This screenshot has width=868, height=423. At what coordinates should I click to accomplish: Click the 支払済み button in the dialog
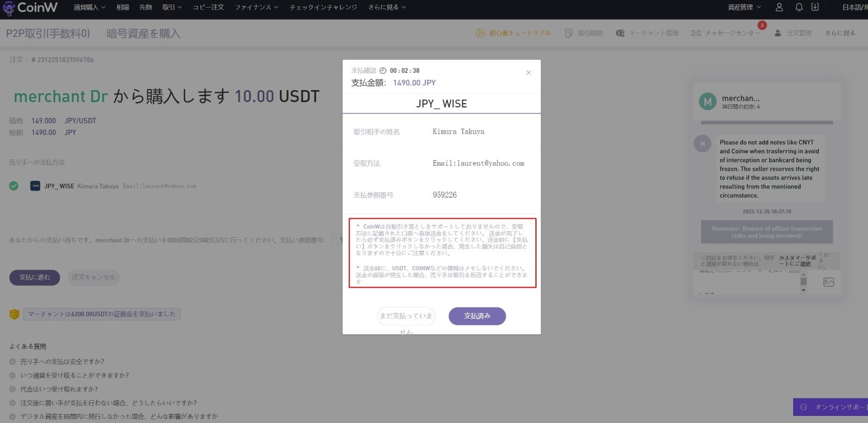[x=477, y=316]
